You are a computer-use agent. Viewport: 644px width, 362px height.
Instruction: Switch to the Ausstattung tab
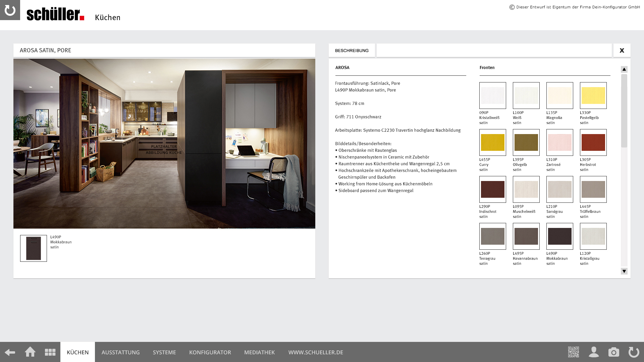pos(120,352)
